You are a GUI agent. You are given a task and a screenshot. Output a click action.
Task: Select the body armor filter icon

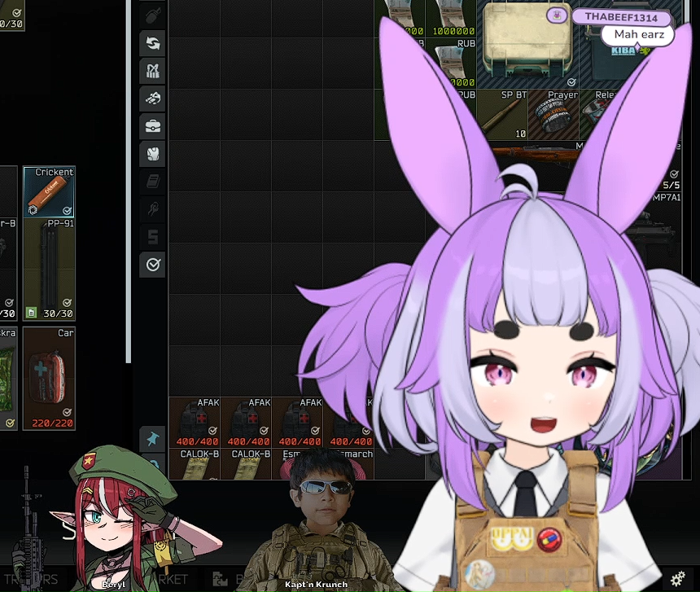tap(153, 154)
